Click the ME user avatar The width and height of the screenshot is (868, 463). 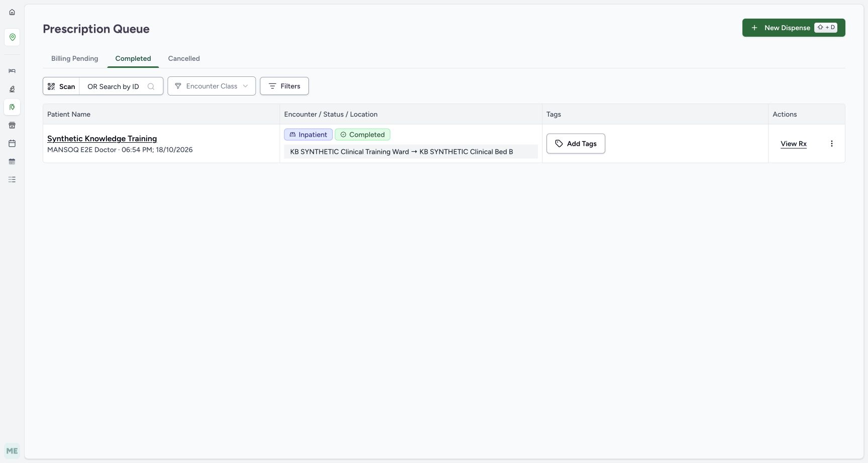(x=12, y=451)
